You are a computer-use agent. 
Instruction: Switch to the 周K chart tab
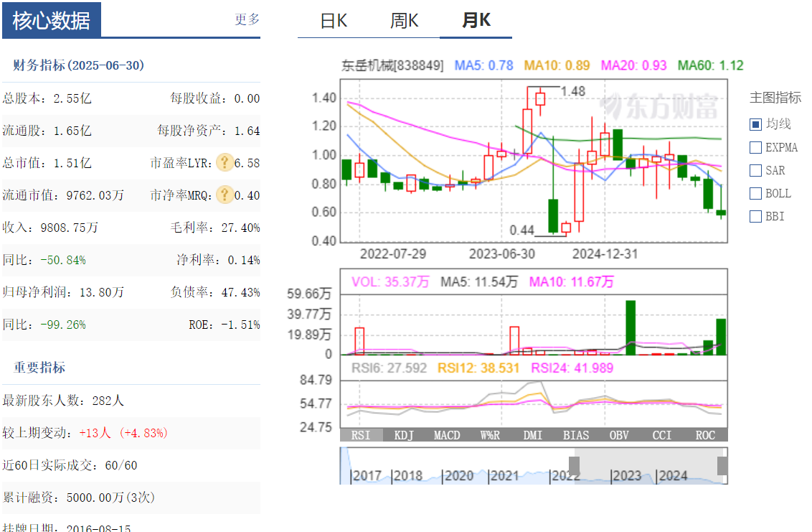tap(404, 21)
